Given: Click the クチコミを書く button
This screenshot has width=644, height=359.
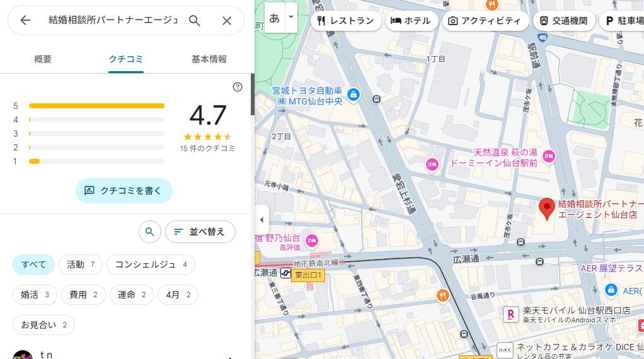Looking at the screenshot, I should pos(124,190).
